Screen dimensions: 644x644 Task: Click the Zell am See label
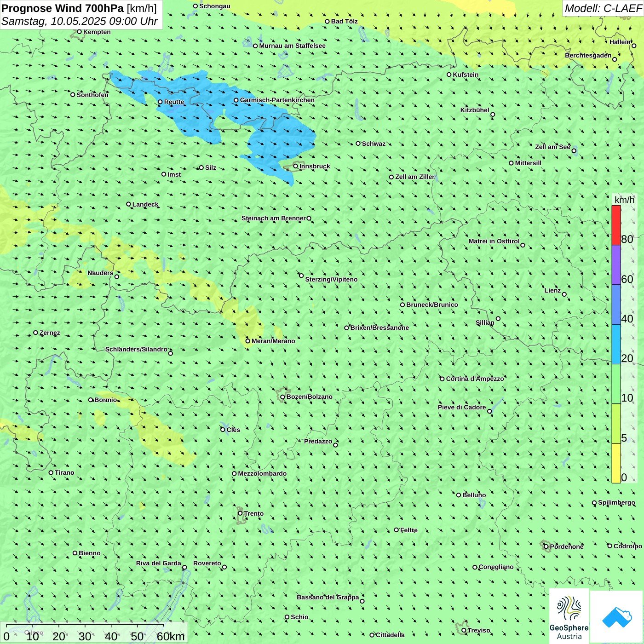point(552,147)
